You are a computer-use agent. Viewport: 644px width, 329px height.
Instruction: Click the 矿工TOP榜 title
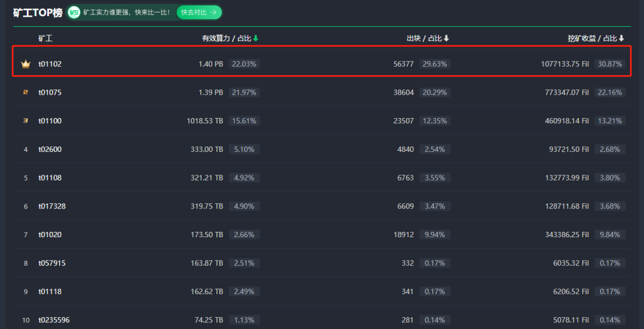(38, 13)
